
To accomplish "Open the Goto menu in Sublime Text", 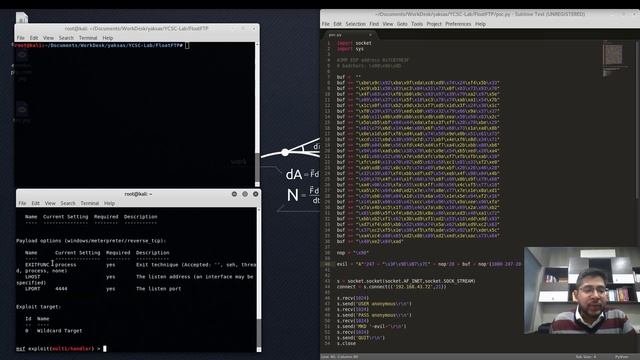I will point(402,24).
